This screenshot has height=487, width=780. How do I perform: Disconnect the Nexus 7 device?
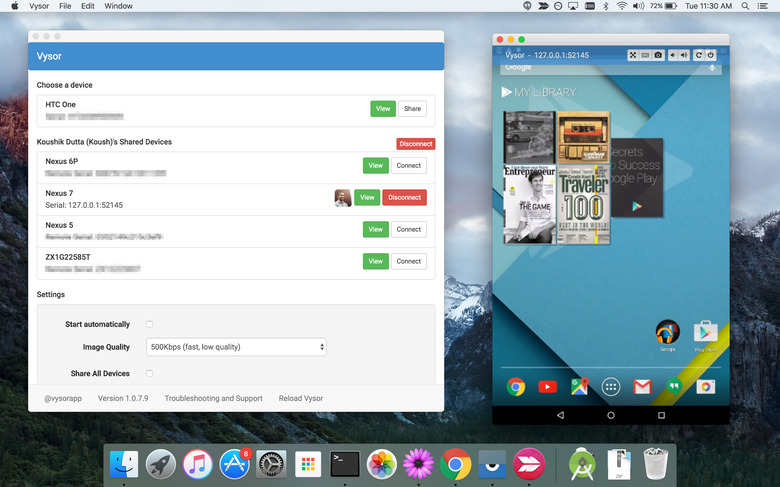click(404, 198)
